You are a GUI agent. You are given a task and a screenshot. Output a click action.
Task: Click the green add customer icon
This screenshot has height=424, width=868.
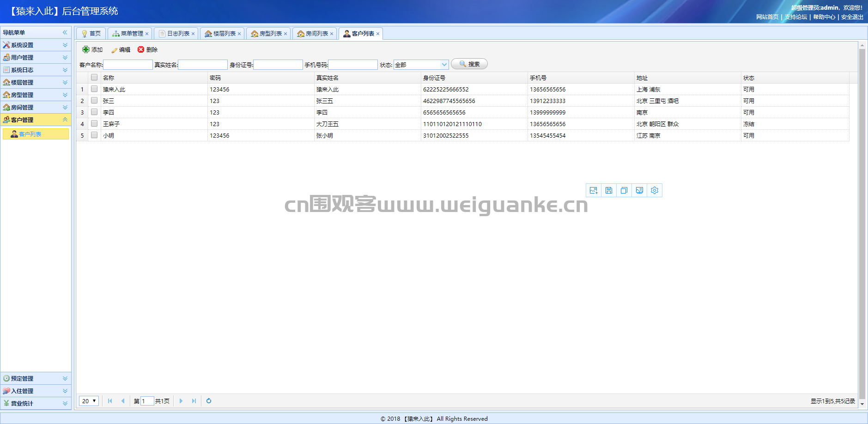click(86, 49)
